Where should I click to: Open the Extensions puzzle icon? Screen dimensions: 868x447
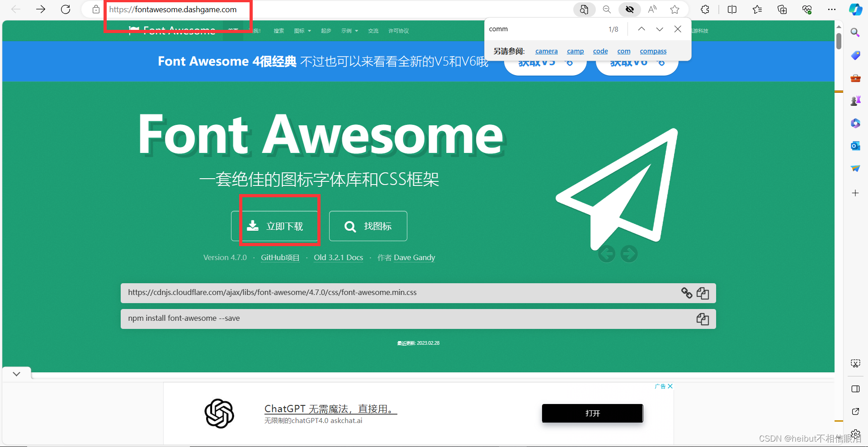(705, 10)
